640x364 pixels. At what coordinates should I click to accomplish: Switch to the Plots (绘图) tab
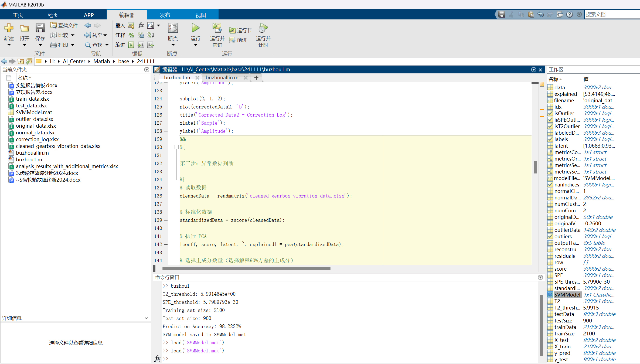(x=53, y=15)
